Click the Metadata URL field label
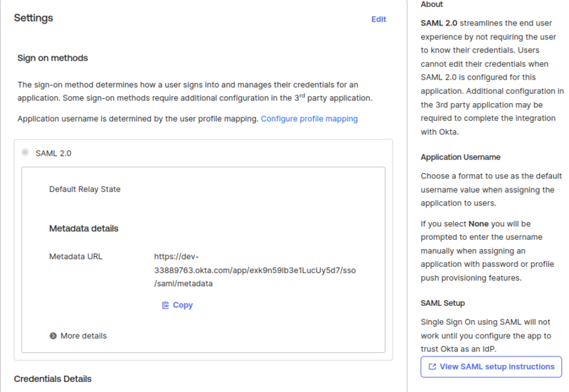569x392 pixels. [75, 256]
